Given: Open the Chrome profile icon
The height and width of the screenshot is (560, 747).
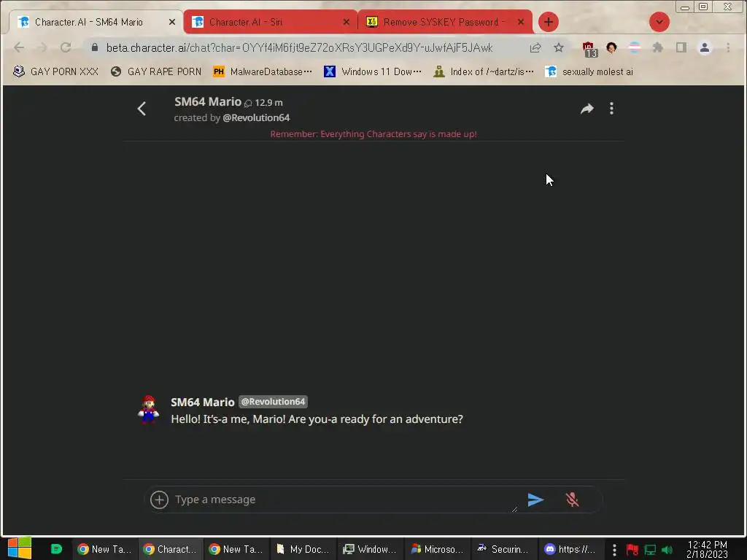Looking at the screenshot, I should 705,47.
